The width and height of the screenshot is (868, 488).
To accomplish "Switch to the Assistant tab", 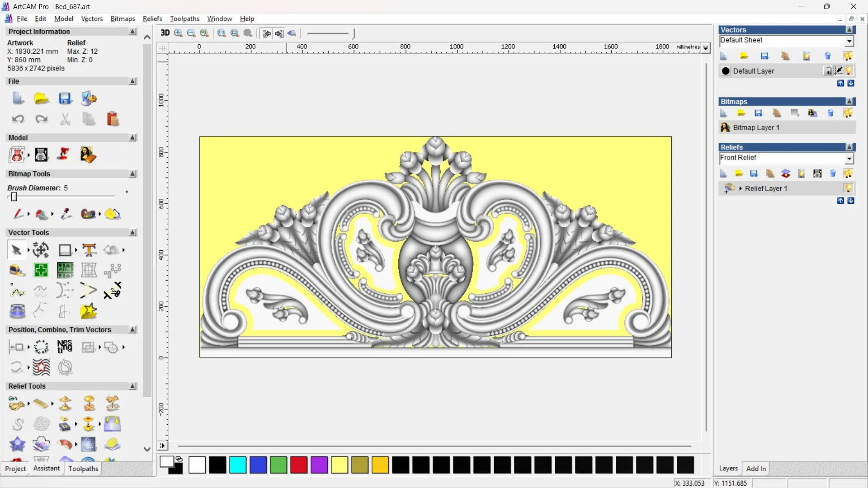I will (46, 469).
